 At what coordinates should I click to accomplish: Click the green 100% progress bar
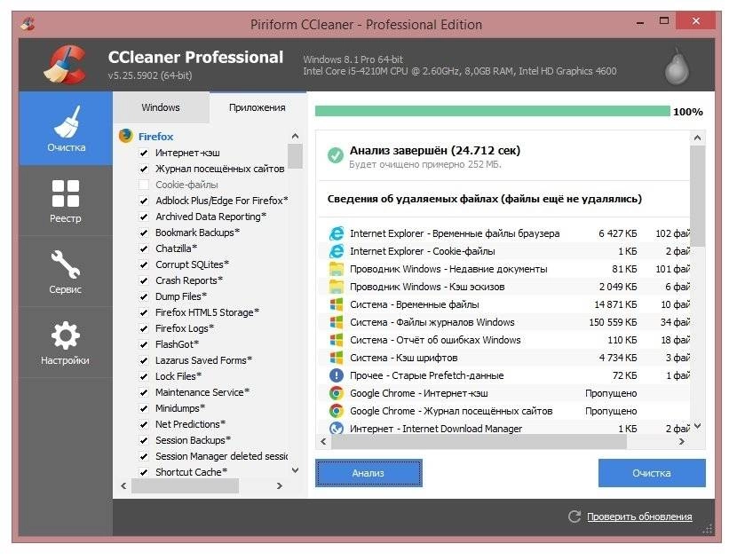point(492,111)
